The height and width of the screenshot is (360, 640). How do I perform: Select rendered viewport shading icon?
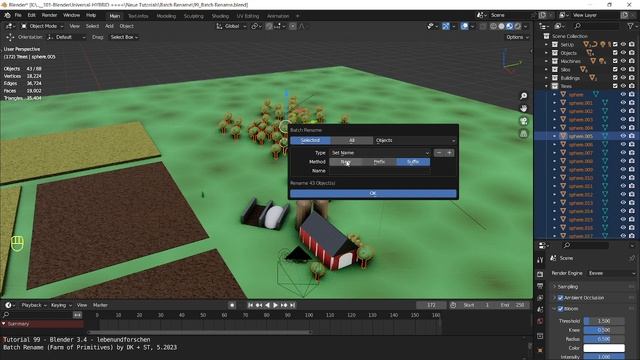[x=518, y=26]
